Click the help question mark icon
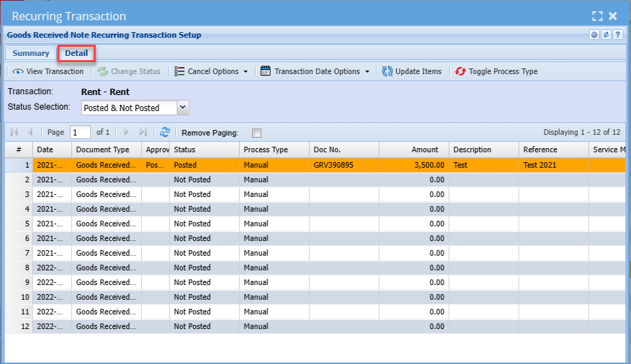The height and width of the screenshot is (364, 631). coord(618,35)
